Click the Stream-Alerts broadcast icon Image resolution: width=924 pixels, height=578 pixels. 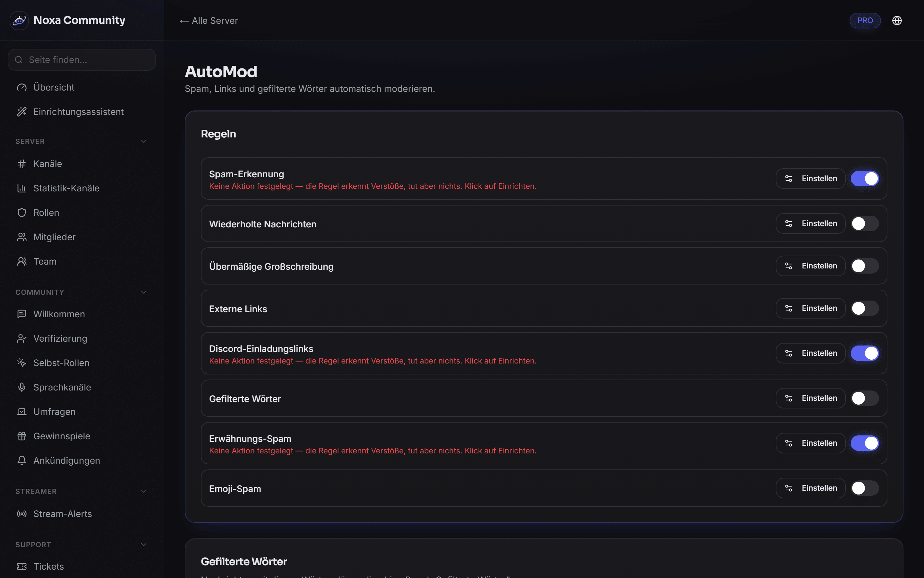(22, 514)
